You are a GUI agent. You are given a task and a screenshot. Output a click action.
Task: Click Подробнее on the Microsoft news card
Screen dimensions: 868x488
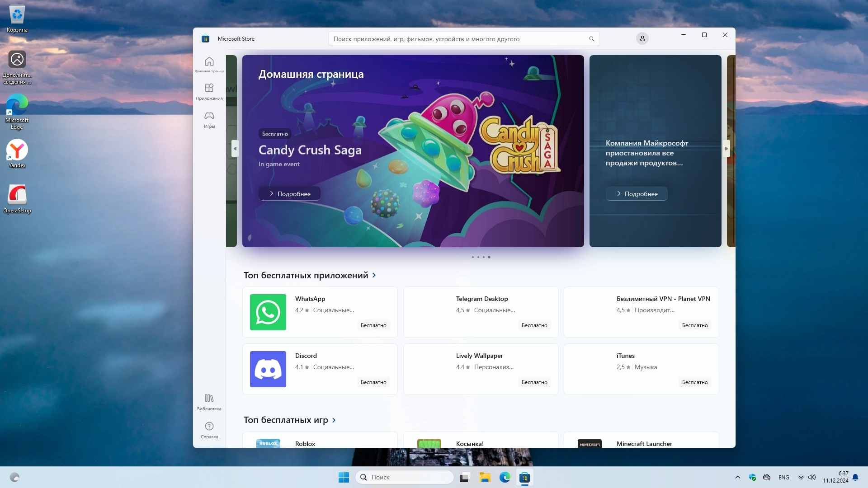(637, 194)
